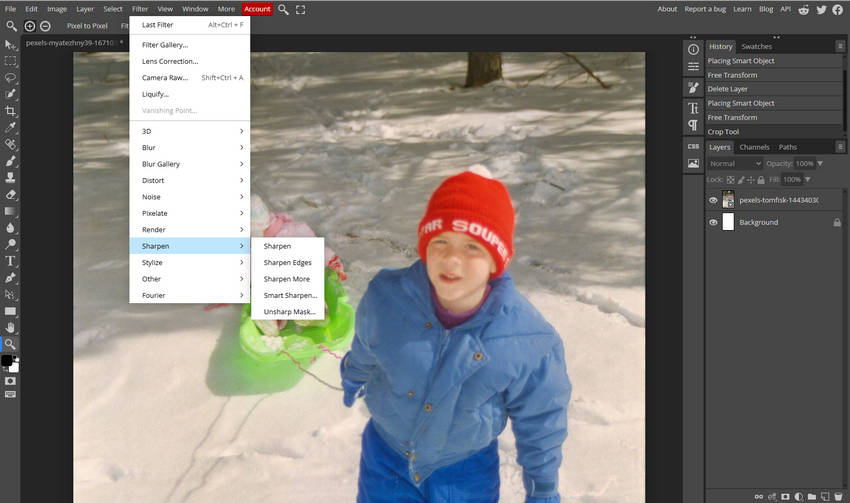Select the Pen tool
This screenshot has width=850, height=503.
[10, 278]
